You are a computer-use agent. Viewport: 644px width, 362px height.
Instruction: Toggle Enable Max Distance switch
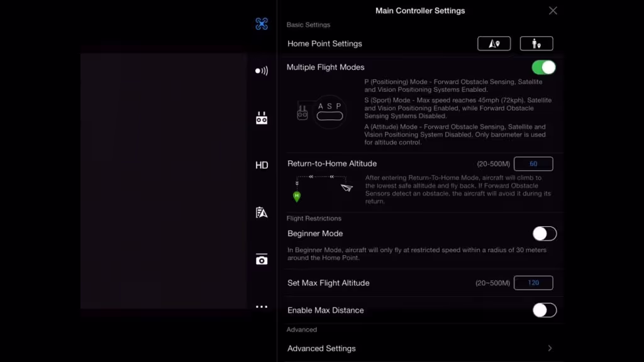(545, 310)
